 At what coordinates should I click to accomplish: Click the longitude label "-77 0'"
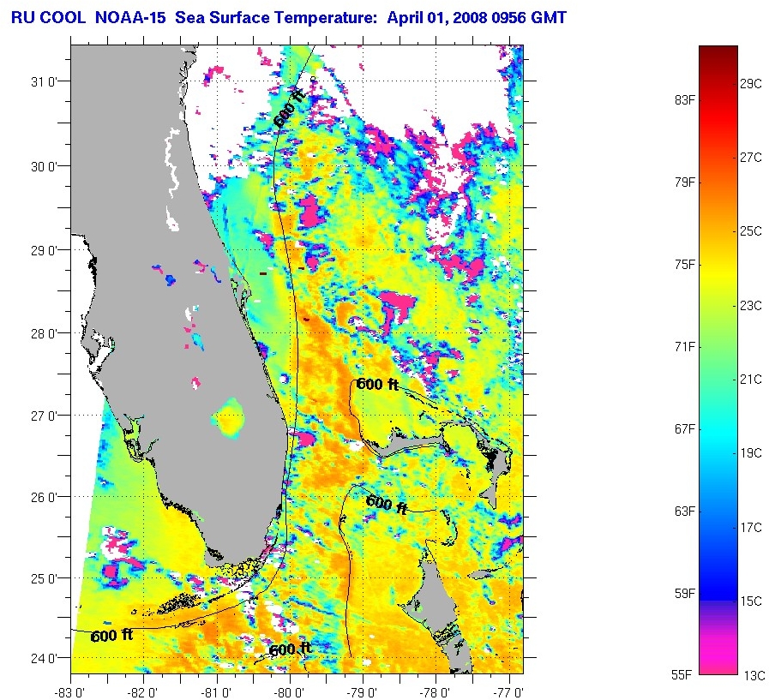[508, 692]
